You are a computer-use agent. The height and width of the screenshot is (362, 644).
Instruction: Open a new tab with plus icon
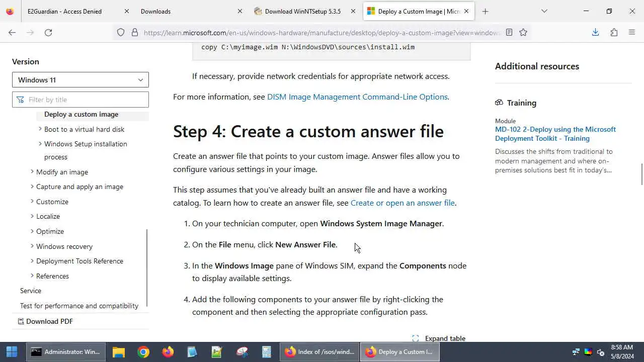[x=485, y=11]
